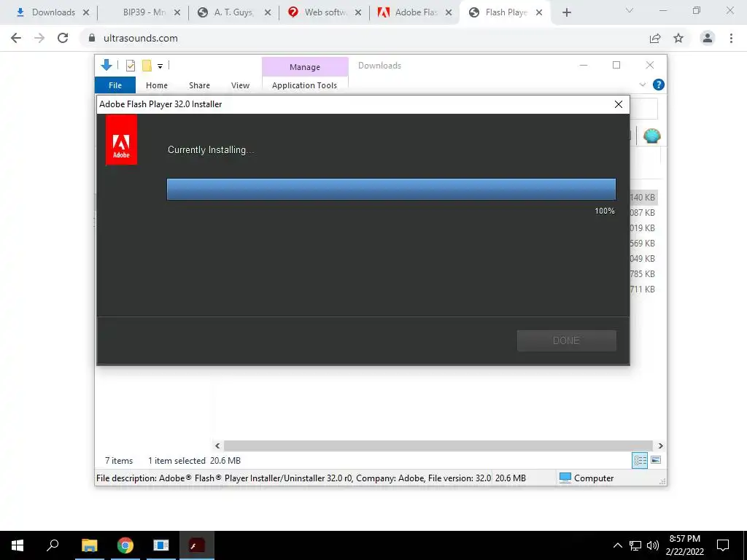Open the notification center icon
Image resolution: width=747 pixels, height=560 pixels.
click(723, 545)
